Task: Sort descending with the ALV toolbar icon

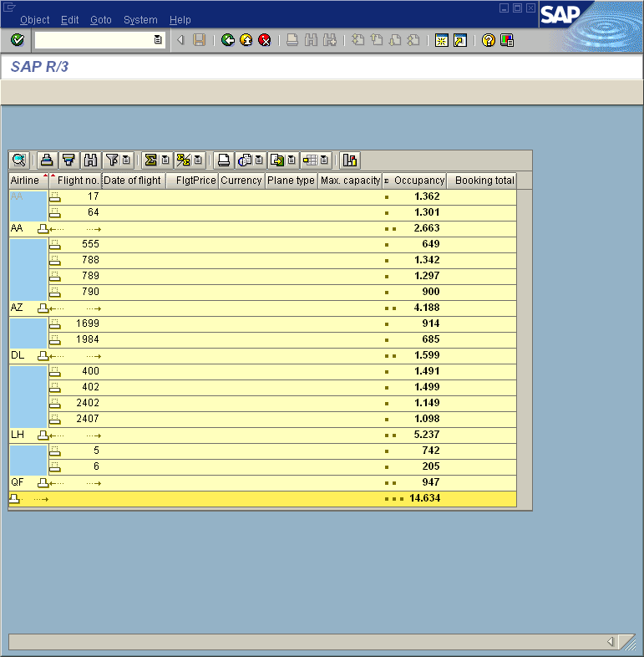Action: coord(68,160)
